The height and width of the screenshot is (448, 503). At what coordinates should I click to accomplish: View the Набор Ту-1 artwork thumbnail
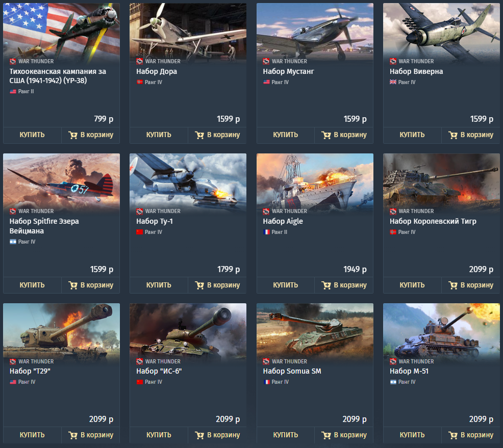[x=188, y=182]
